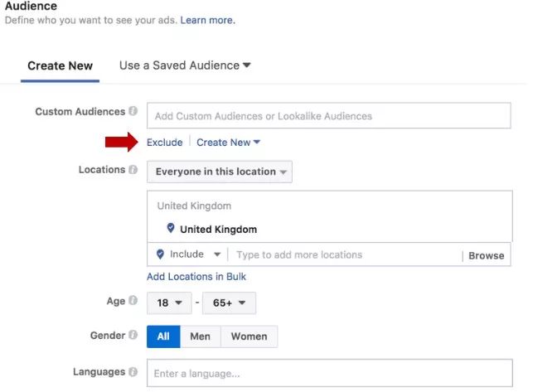Image resolution: width=533 pixels, height=392 pixels.
Task: Click the info icon next to Gender
Action: (133, 335)
